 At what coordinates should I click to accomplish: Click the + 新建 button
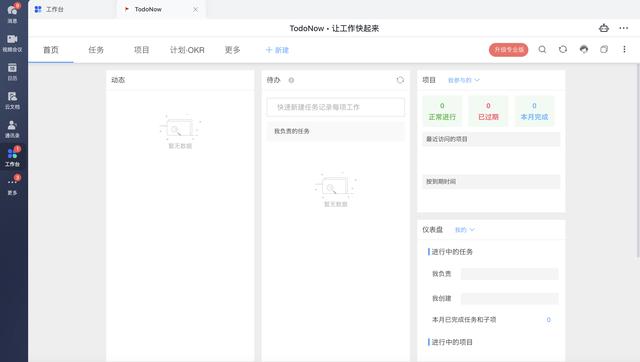(277, 50)
